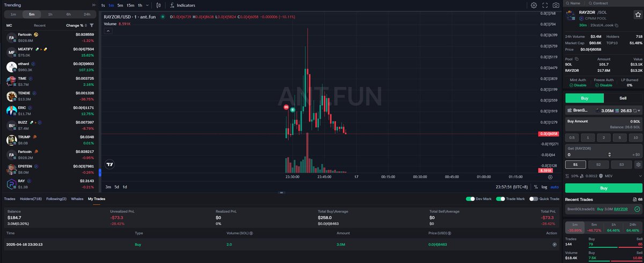Image resolution: width=644 pixels, height=263 pixels.
Task: Switch to the Sell tab
Action: (x=623, y=98)
